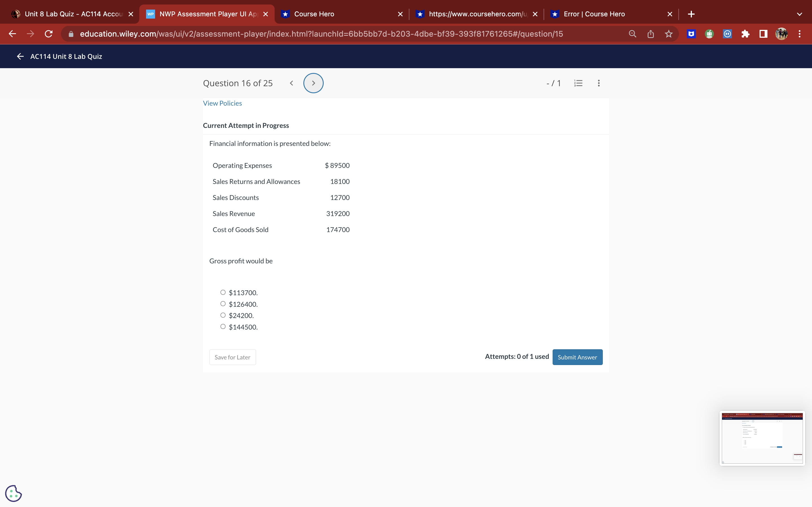Reload the current page

click(x=49, y=34)
